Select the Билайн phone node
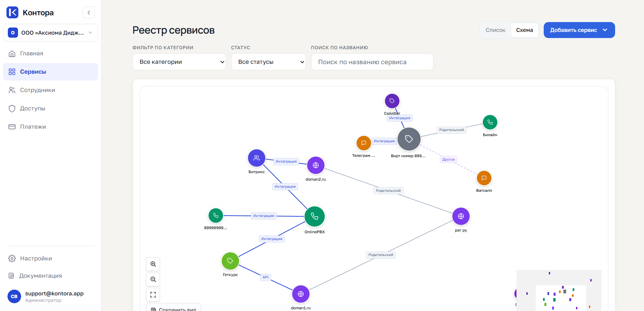Screen dimensions: 644x311 click(x=490, y=122)
